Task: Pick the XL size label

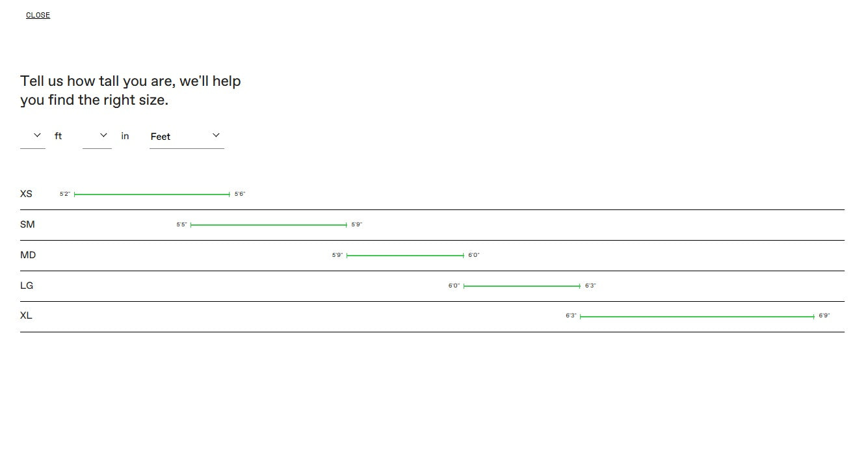Action: [26, 315]
